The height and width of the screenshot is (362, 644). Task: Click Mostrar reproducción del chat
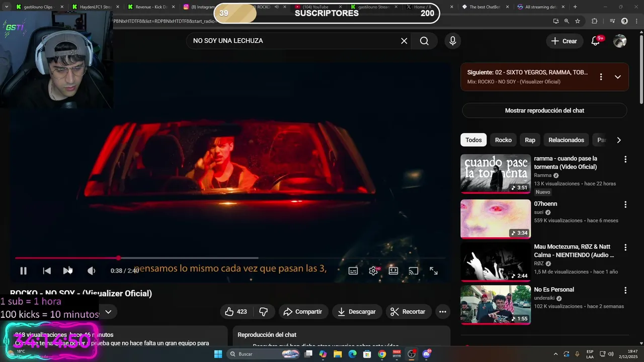coord(544,111)
